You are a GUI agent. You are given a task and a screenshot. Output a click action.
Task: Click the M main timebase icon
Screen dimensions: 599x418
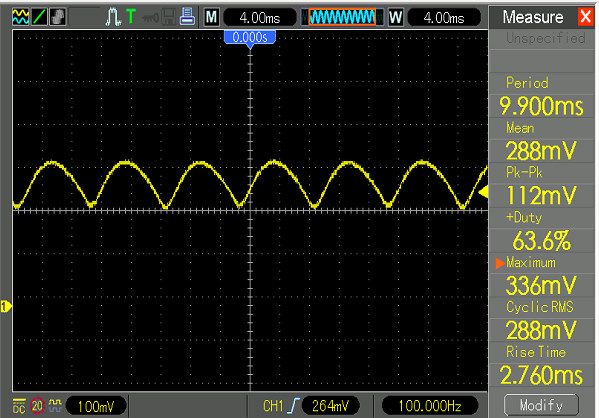click(x=211, y=17)
